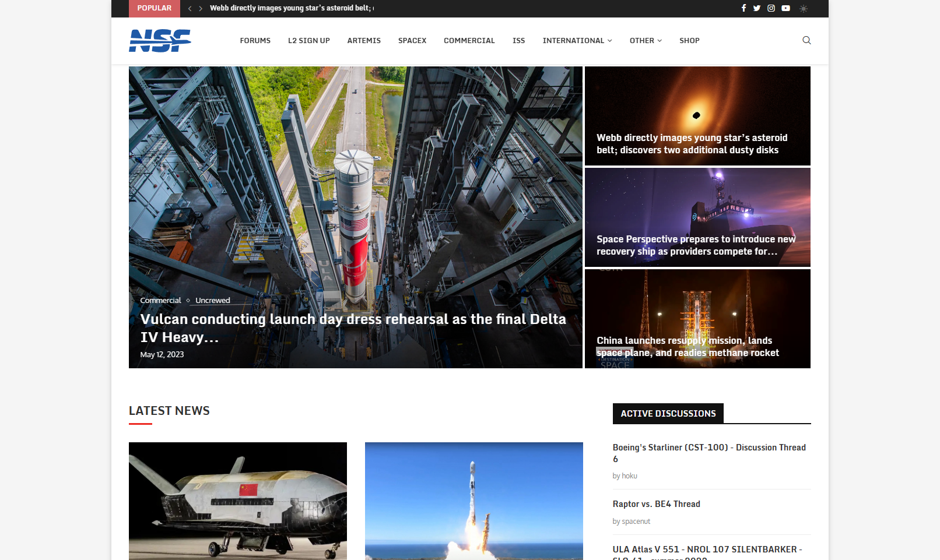The width and height of the screenshot is (940, 560).
Task: Open the Facebook social icon
Action: (x=743, y=8)
